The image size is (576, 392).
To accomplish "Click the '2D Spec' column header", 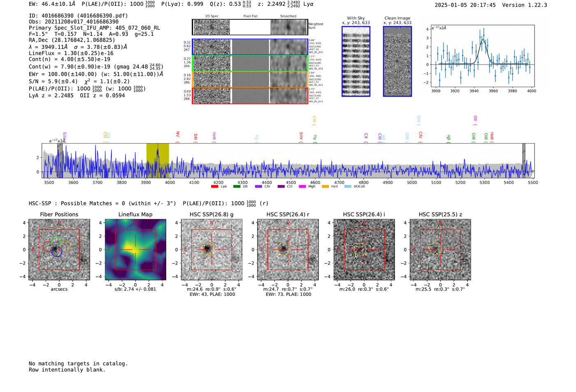I will click(x=212, y=16).
